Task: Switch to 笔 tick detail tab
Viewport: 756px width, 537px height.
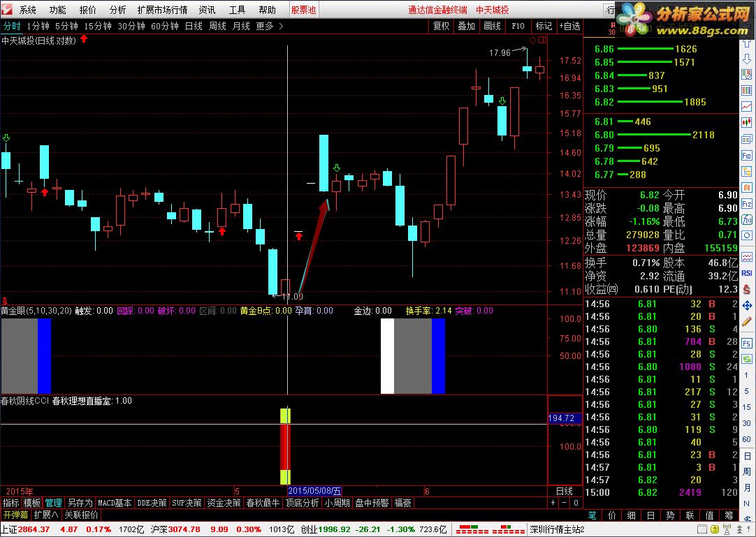Action: [x=592, y=515]
